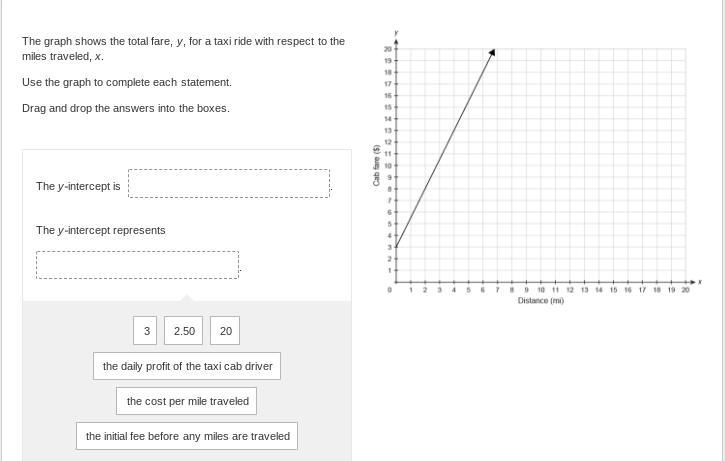725x461 pixels.
Task: Click the number 10 on the x-axis
Action: coord(541,290)
